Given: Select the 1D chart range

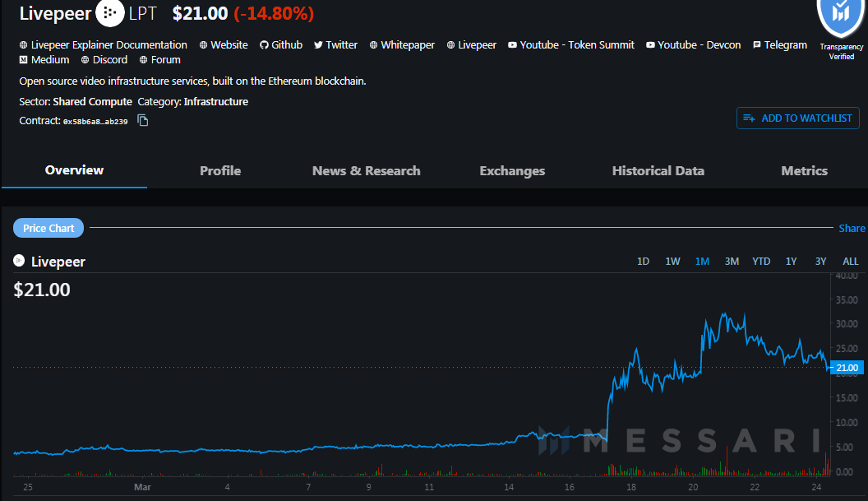Looking at the screenshot, I should coord(643,261).
